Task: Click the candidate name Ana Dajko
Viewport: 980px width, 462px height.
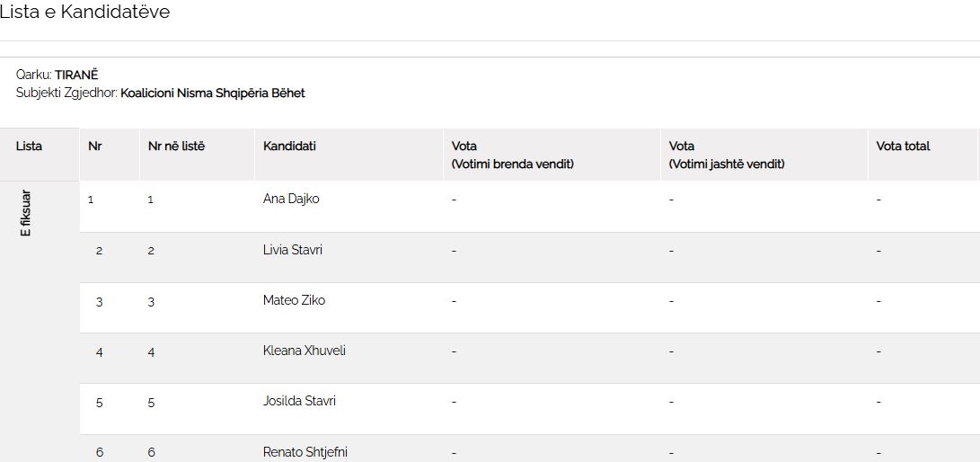Action: pyautogui.click(x=291, y=199)
